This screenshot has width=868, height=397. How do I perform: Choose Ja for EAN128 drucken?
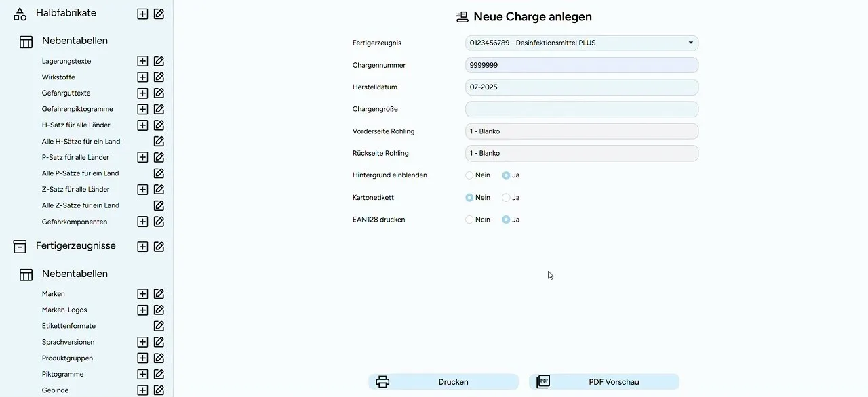point(506,220)
